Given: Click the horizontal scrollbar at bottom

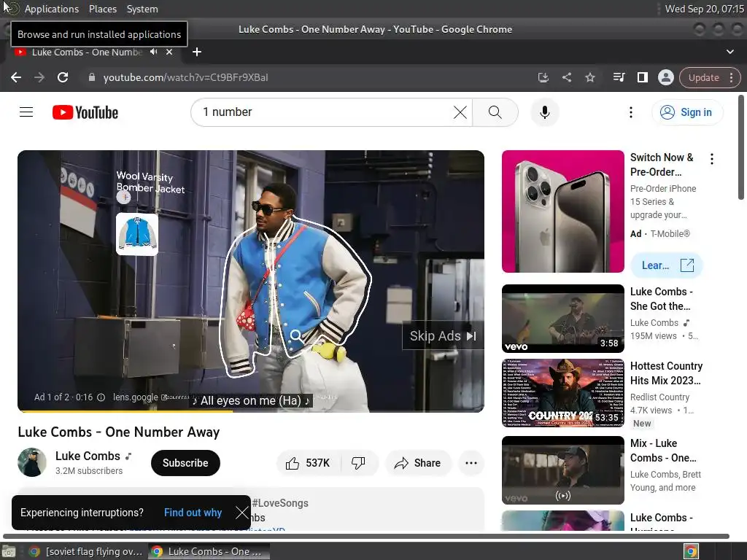Looking at the screenshot, I should tap(366, 536).
